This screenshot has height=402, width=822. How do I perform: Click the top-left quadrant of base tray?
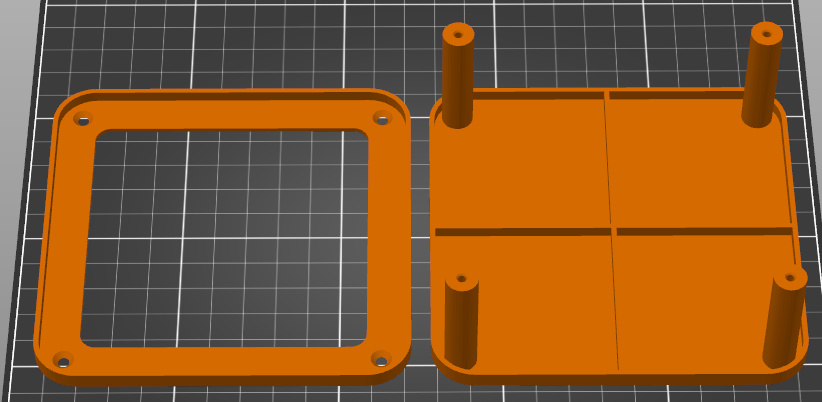click(x=530, y=160)
